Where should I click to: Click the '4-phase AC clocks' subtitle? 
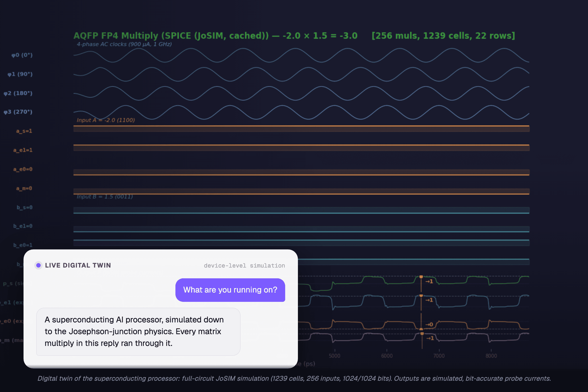click(x=124, y=44)
